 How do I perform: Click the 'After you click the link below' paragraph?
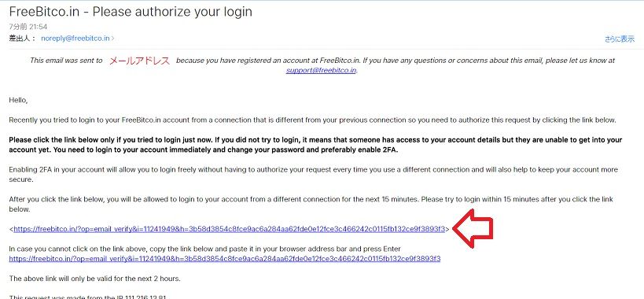point(311,204)
